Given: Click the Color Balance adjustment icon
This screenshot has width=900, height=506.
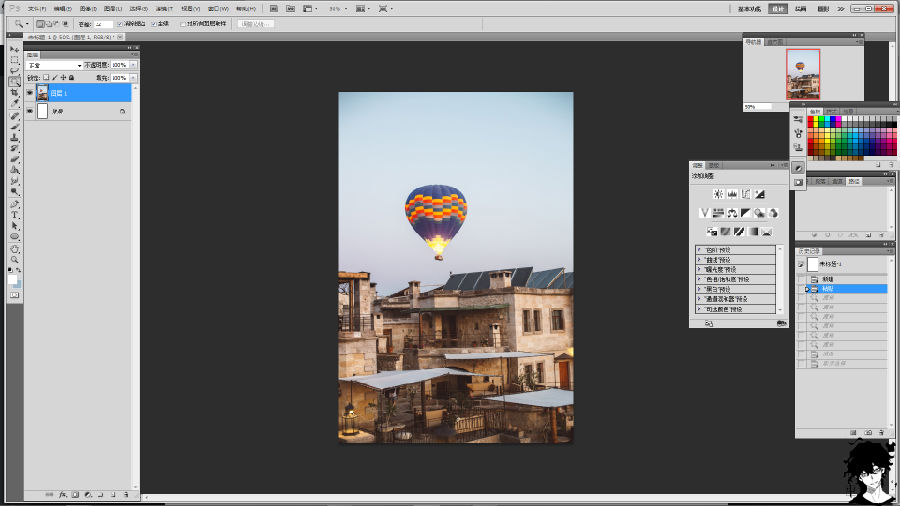Looking at the screenshot, I should tap(732, 213).
